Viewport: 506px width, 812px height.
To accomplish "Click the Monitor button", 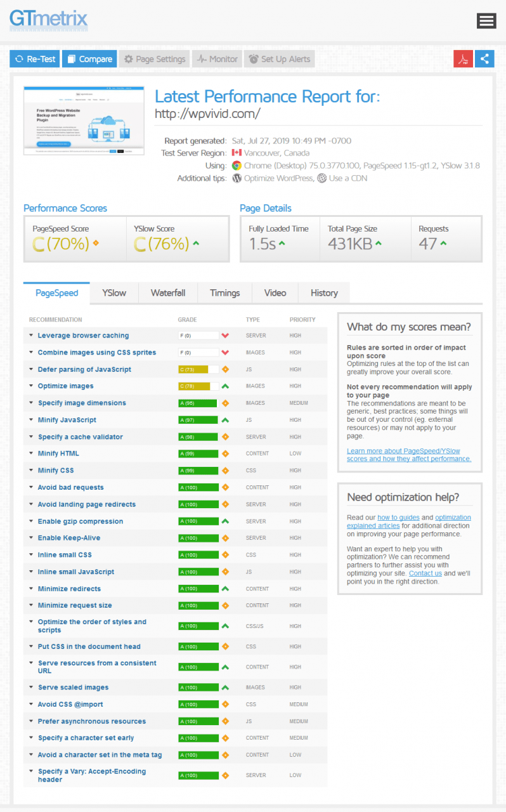I will click(217, 59).
